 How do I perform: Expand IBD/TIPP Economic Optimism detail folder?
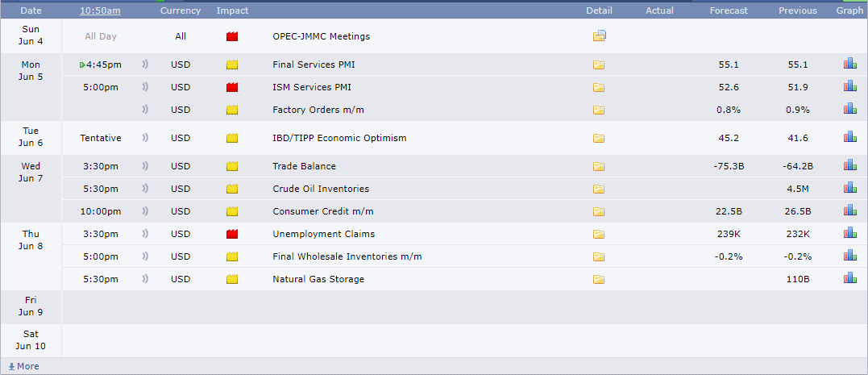[x=599, y=138]
